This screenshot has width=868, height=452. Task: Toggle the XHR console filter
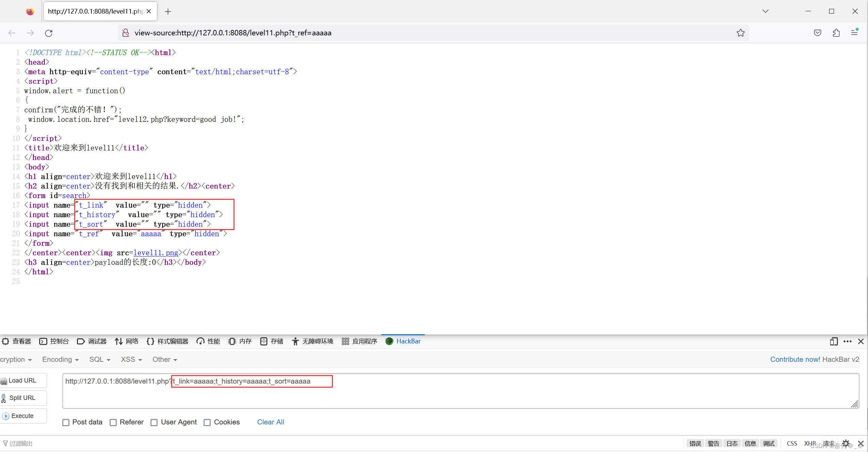(810, 443)
